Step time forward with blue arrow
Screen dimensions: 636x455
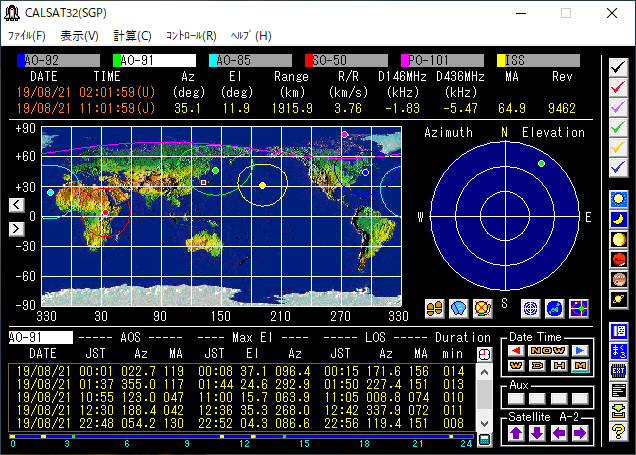(x=580, y=350)
